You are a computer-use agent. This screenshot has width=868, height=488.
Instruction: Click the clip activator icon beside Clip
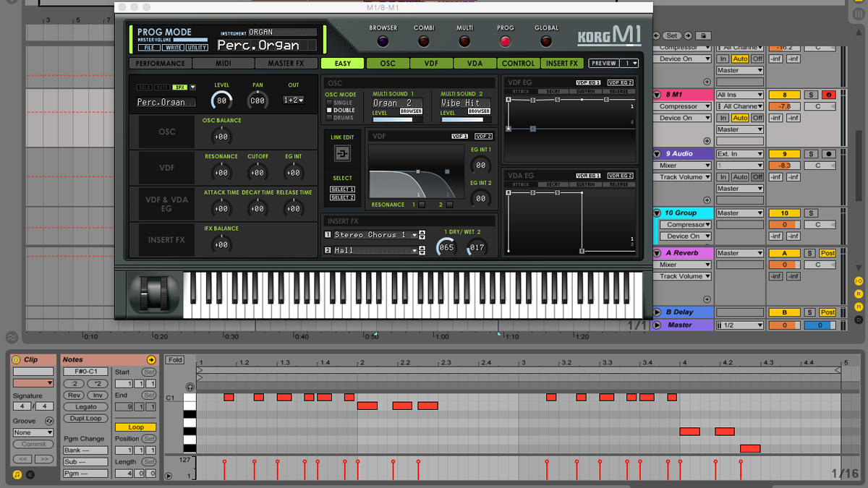pos(17,359)
